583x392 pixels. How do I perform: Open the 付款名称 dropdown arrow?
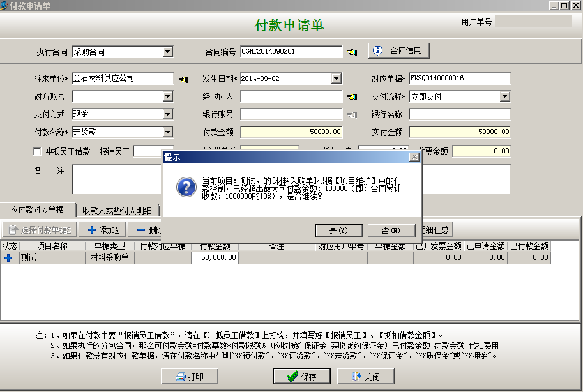click(x=168, y=132)
